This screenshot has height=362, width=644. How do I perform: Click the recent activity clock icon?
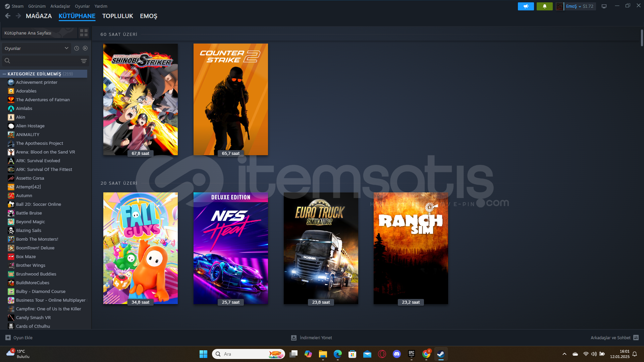[76, 48]
